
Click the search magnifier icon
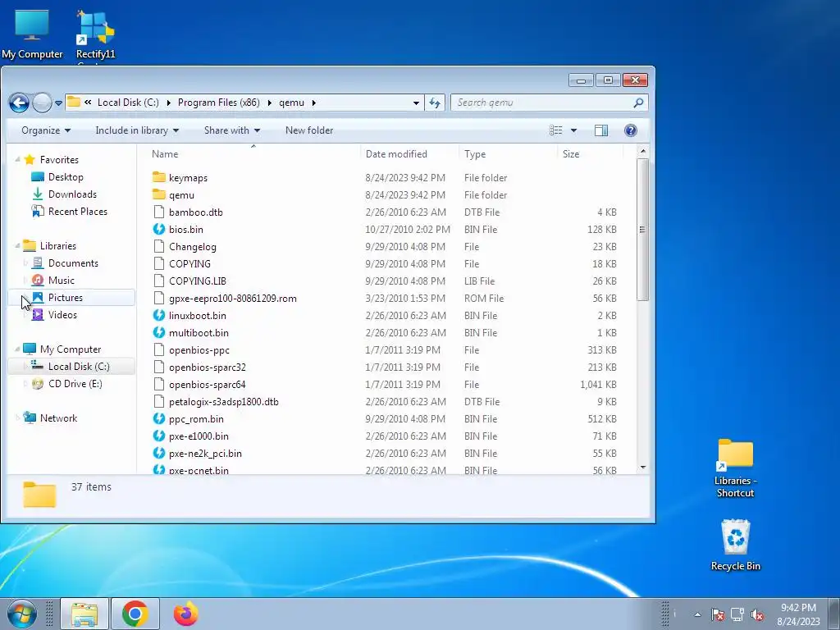[638, 103]
